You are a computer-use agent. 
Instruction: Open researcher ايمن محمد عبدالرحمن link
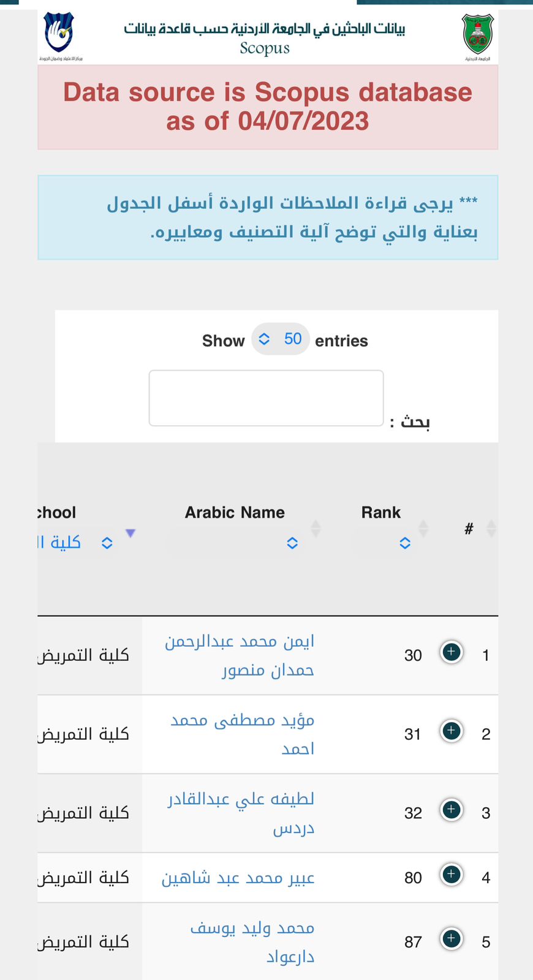[x=240, y=655]
